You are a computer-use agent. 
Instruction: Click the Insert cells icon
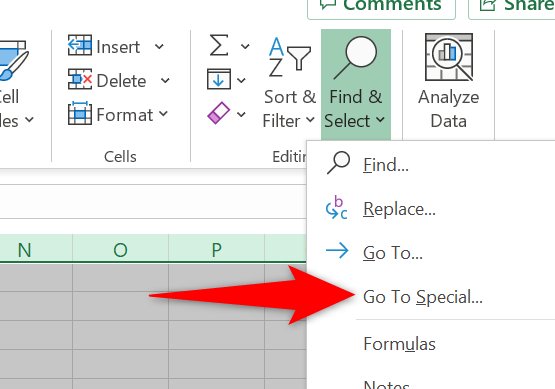(x=80, y=45)
